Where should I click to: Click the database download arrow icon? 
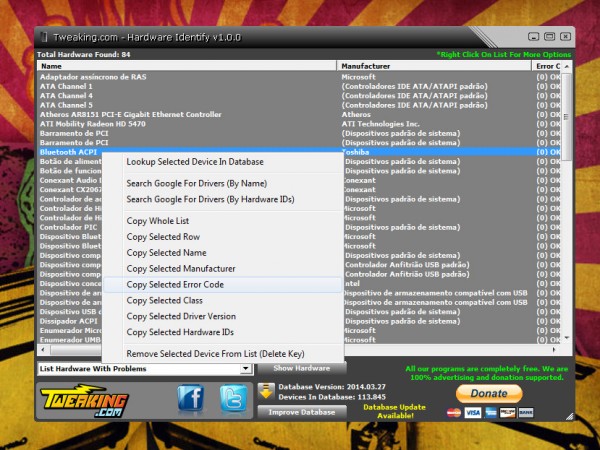pyautogui.click(x=266, y=391)
